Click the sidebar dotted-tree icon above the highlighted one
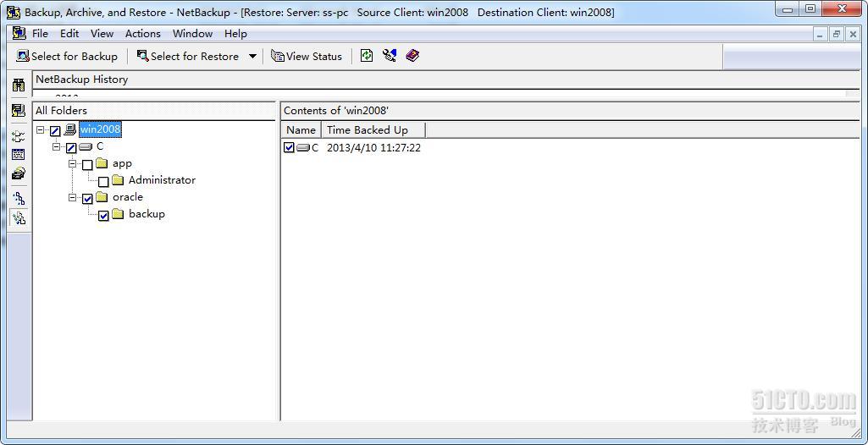868x445 pixels. (x=19, y=198)
